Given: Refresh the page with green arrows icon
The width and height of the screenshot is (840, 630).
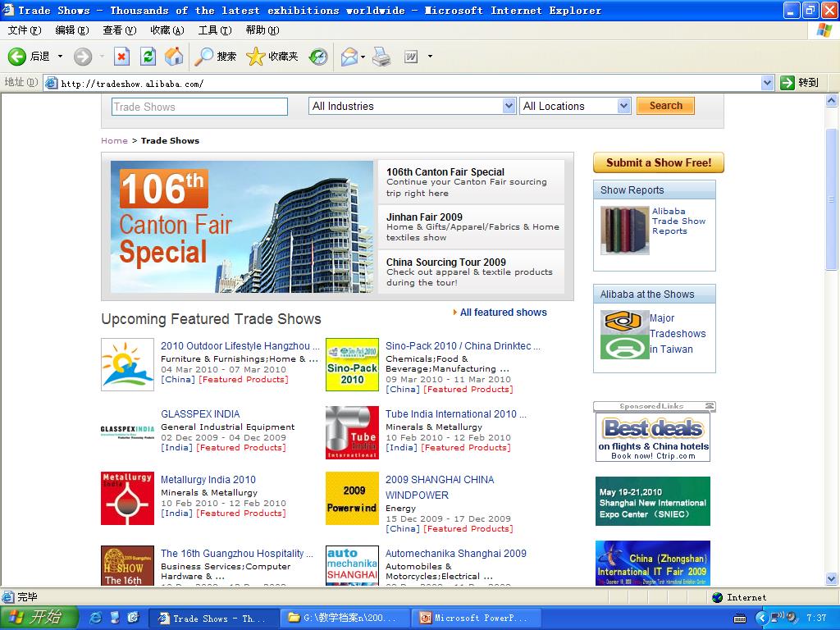Looking at the screenshot, I should 148,57.
